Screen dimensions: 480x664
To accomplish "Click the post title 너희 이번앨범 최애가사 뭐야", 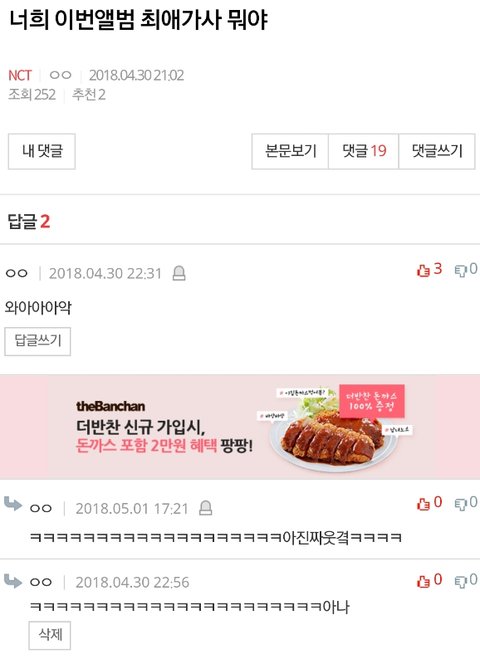I will coord(138,20).
